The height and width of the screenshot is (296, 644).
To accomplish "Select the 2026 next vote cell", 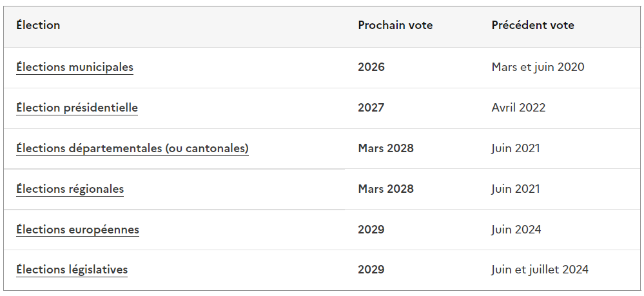I will pos(371,67).
